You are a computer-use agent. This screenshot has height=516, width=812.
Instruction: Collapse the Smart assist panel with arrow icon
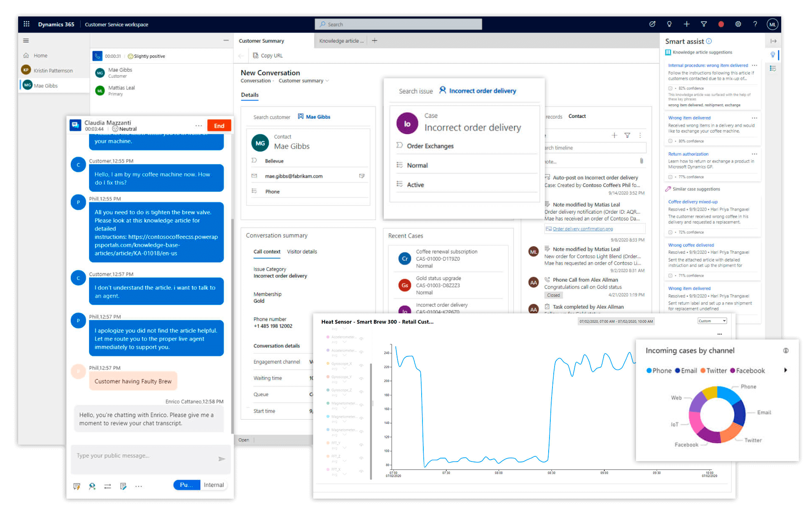[774, 41]
